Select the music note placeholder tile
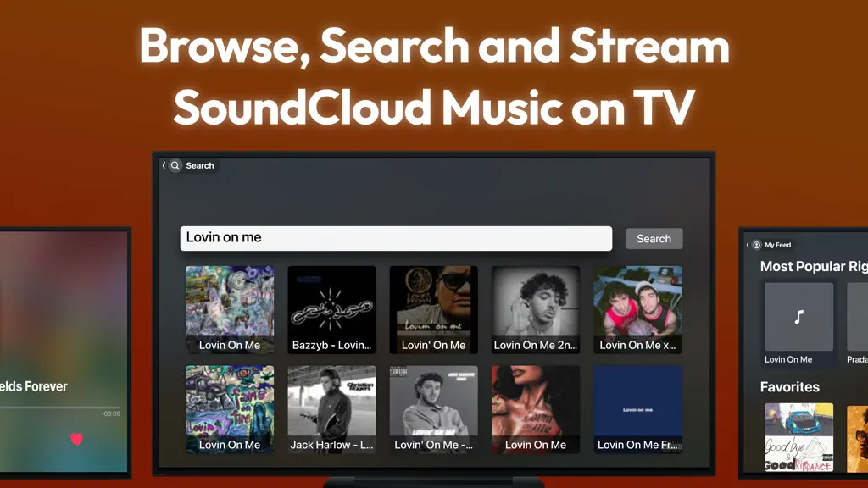 pos(798,317)
